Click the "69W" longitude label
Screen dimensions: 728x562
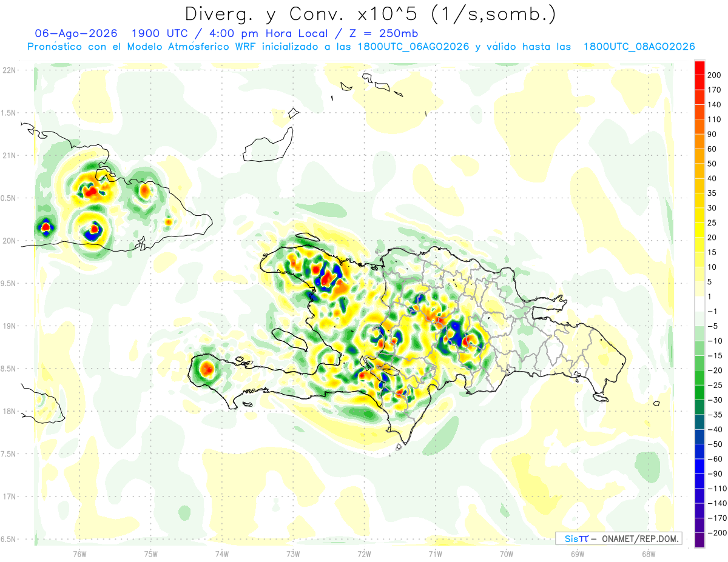click(x=578, y=554)
